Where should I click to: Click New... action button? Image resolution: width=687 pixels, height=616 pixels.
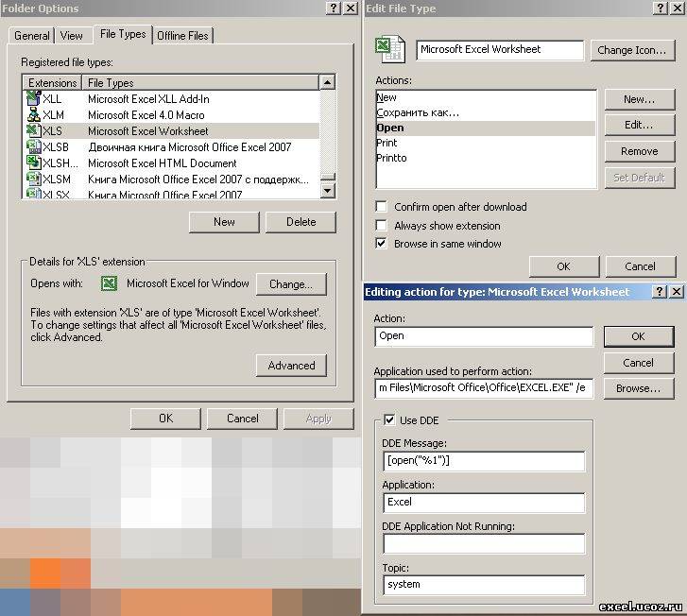pos(640,99)
